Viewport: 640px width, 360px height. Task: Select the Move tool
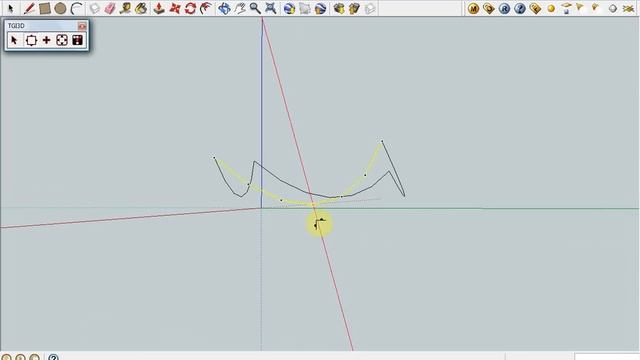(175, 8)
